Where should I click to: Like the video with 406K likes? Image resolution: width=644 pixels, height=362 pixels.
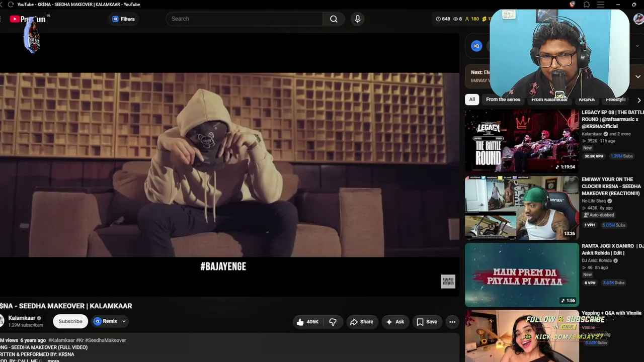(x=307, y=322)
